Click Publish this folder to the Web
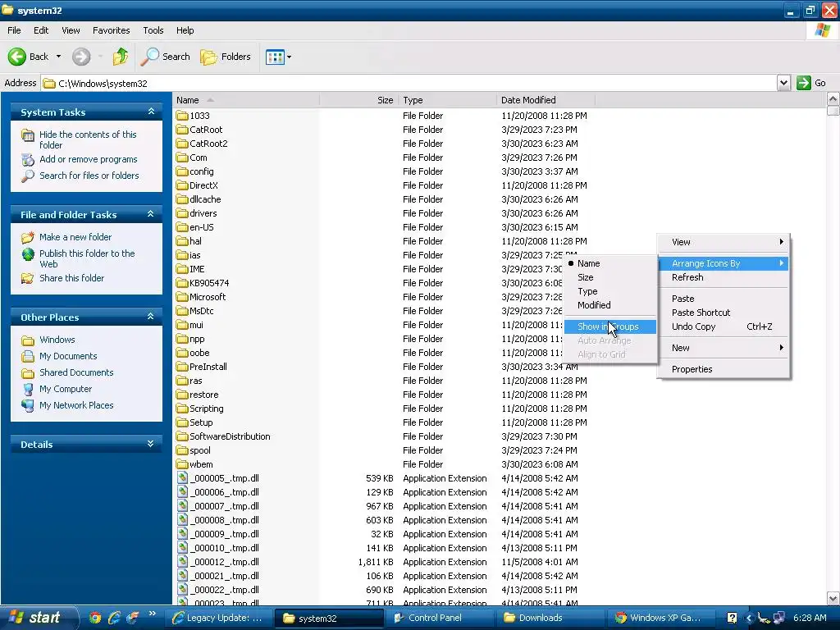Image resolution: width=840 pixels, height=630 pixels. point(87,258)
